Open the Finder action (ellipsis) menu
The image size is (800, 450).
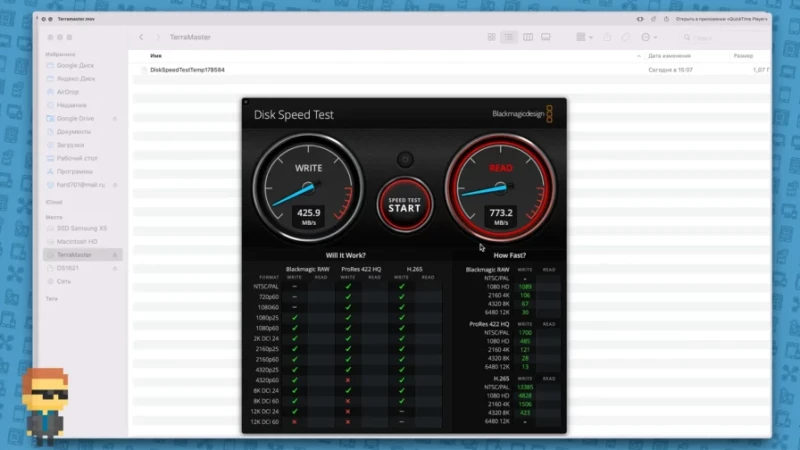point(649,37)
